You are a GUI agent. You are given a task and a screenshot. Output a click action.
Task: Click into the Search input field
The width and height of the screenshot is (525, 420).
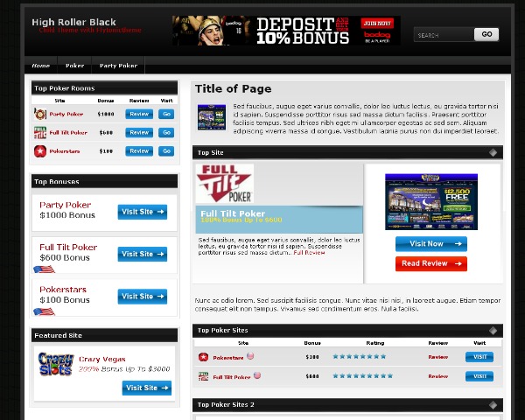[444, 35]
